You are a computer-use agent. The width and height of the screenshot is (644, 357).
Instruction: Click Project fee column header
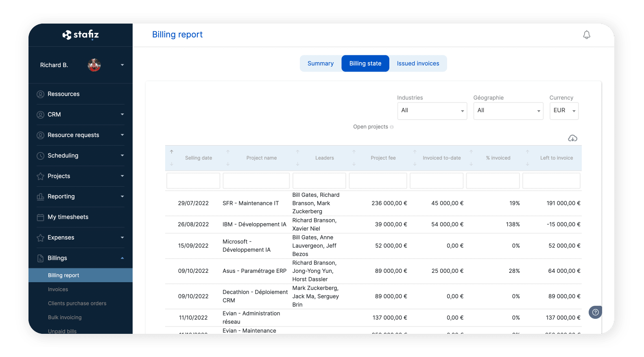383,158
